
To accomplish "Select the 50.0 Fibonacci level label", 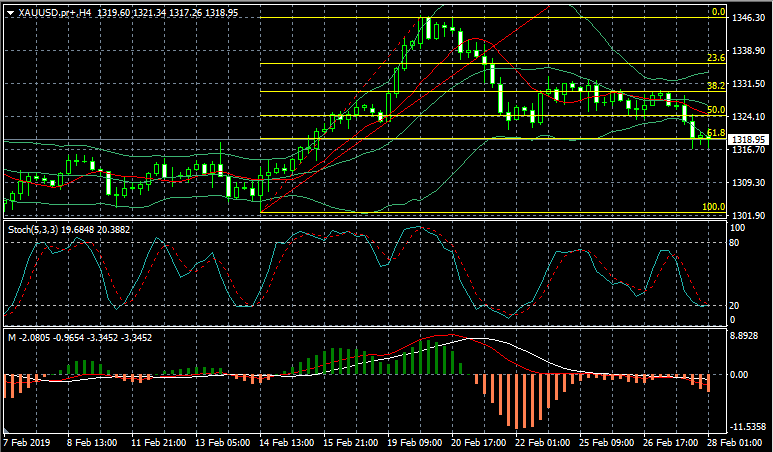I will click(x=716, y=110).
